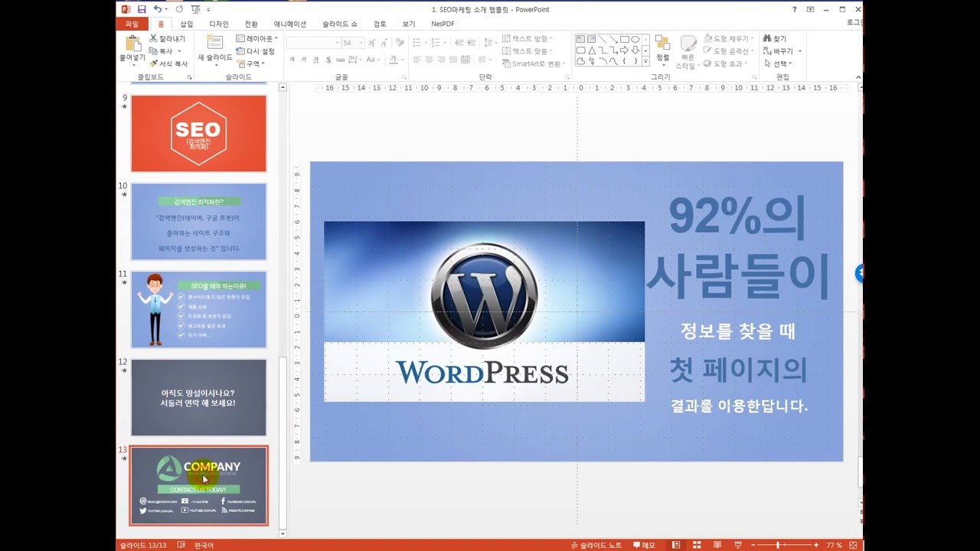Select slide 9 SEO thumbnail
This screenshot has height=551, width=980.
[198, 133]
